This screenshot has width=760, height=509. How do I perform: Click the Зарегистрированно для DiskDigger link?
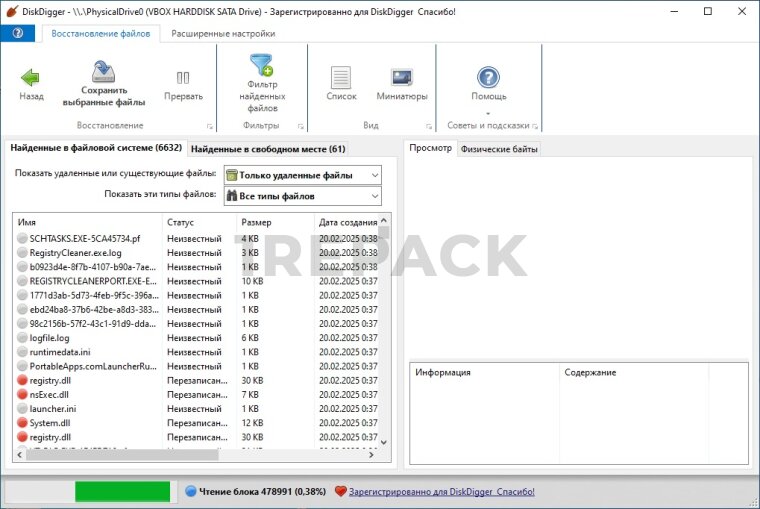coord(441,492)
